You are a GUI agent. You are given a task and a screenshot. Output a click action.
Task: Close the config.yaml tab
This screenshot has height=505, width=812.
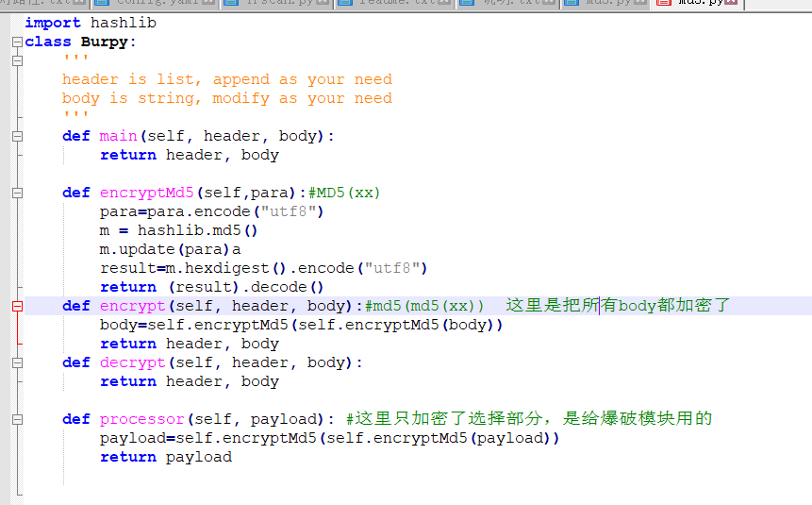pyautogui.click(x=209, y=3)
